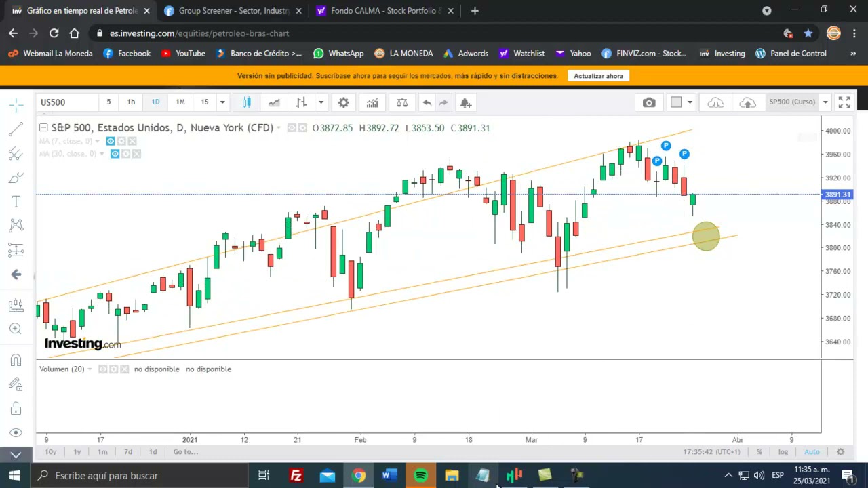Select the trend line drawing tool
Screen dimensions: 868x488
pos(16,129)
